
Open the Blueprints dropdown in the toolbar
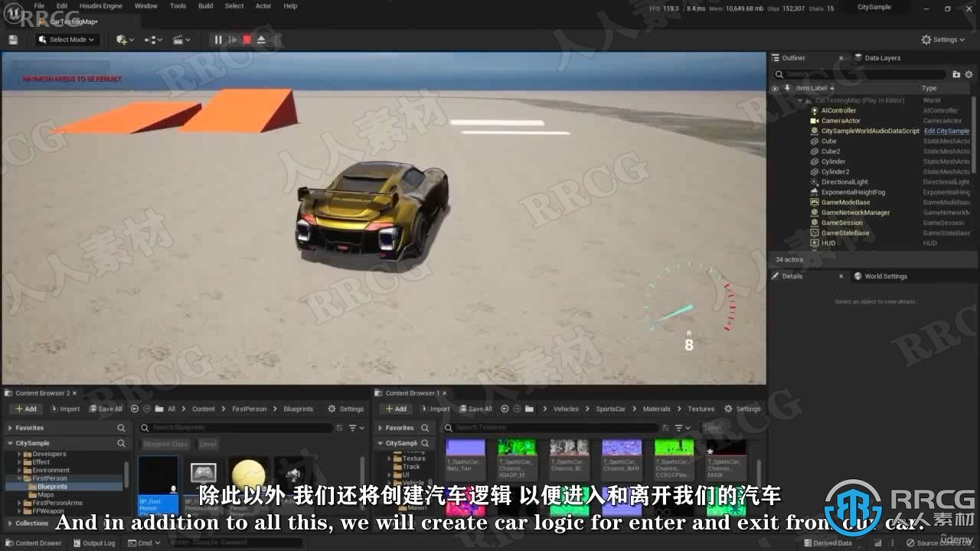[x=153, y=40]
